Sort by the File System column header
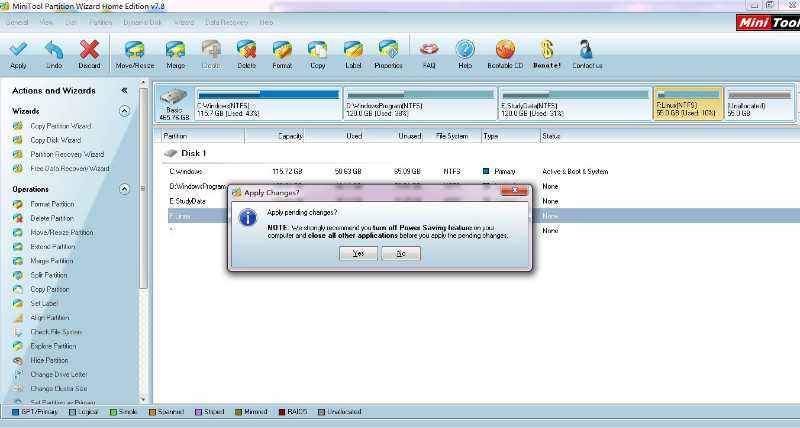Screen dimensions: 800x428 pos(452,136)
